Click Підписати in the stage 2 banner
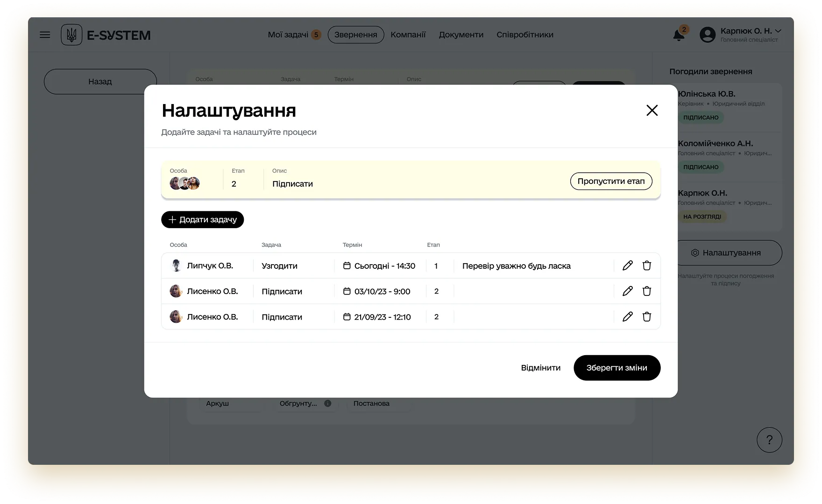The width and height of the screenshot is (822, 504). tap(292, 184)
